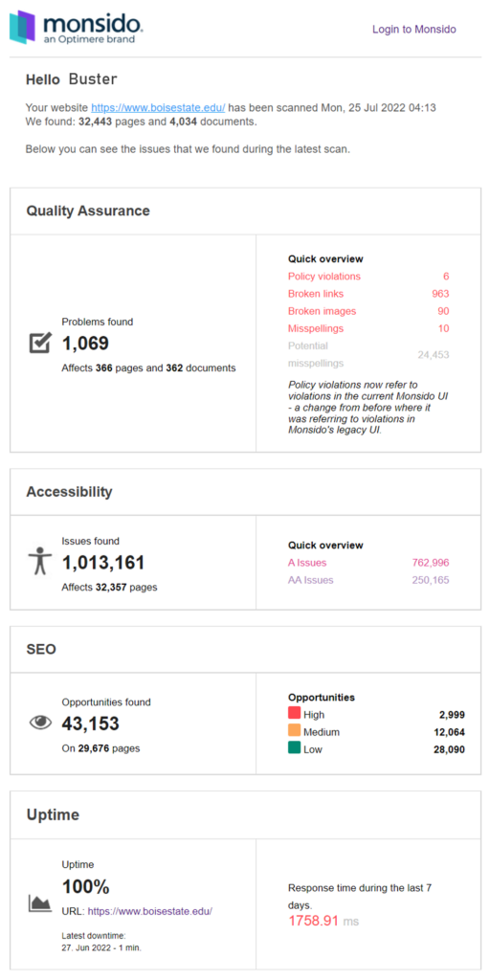Click the 28,090 Low opportunities count
Viewport: 490px width, 980px height.
(450, 750)
